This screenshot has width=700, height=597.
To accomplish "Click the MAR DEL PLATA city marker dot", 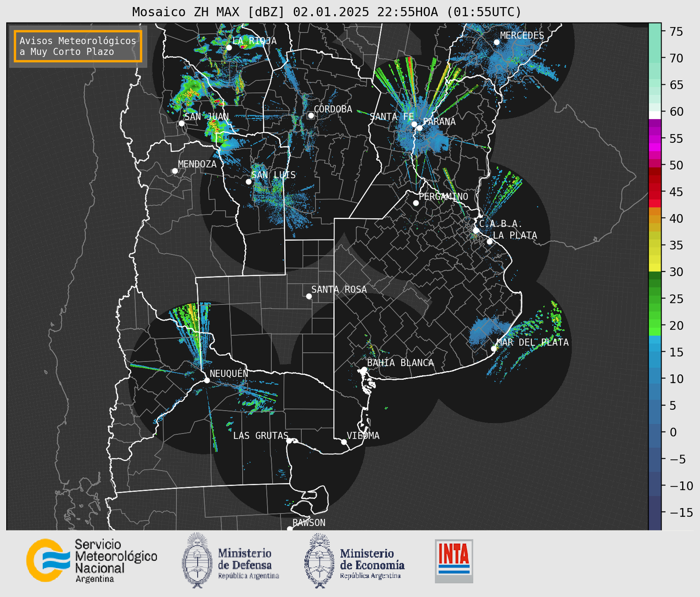I will 494,349.
